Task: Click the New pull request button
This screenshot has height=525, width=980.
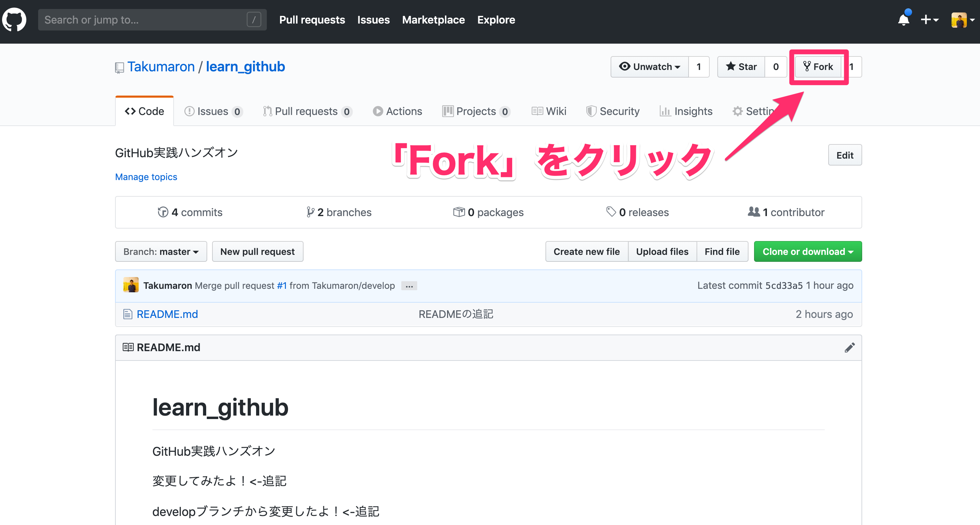Action: point(257,251)
